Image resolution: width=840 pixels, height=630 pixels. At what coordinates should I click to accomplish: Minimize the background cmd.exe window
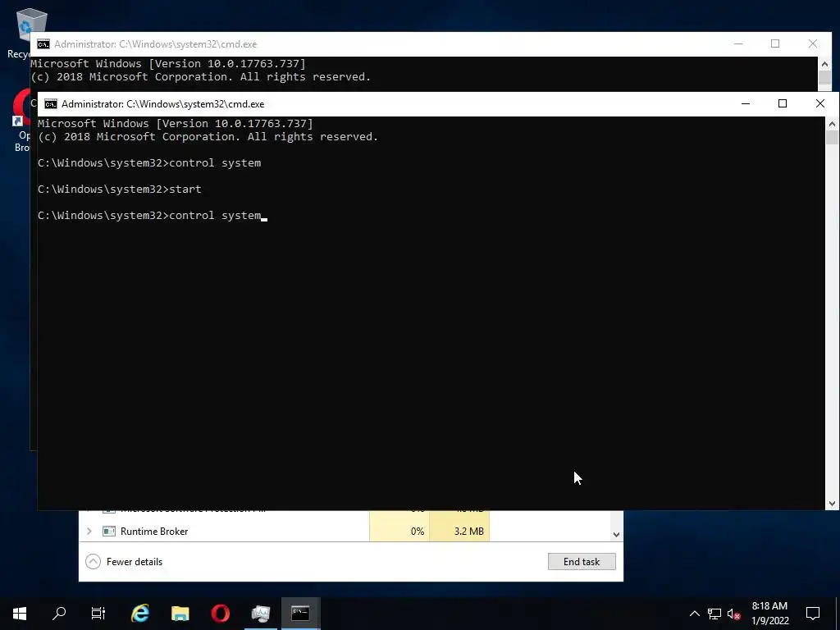pyautogui.click(x=738, y=44)
